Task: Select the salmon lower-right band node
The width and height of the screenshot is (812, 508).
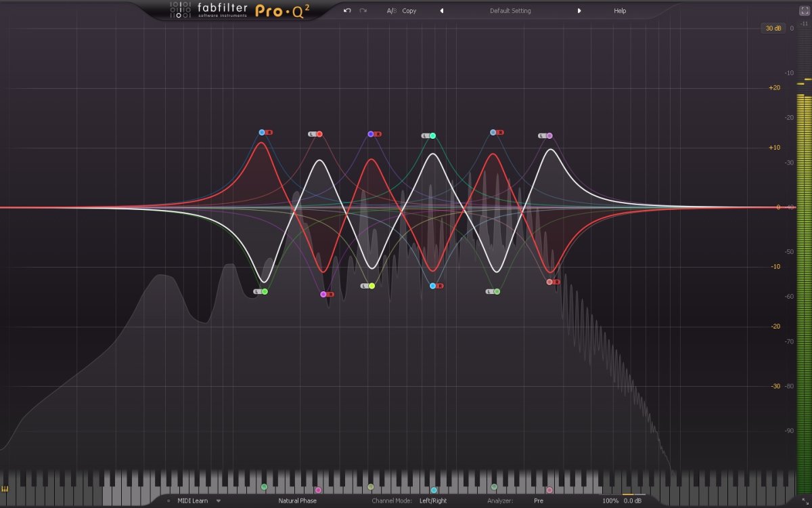Action: (549, 282)
